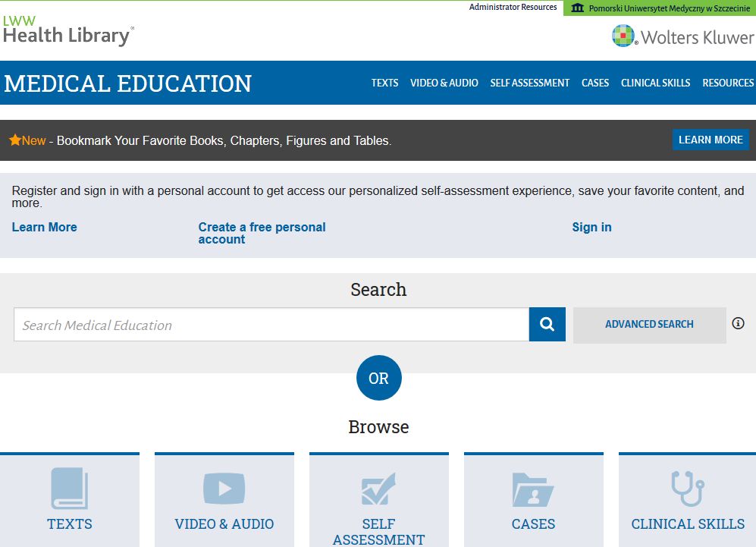The image size is (756, 547).
Task: Select the Clinical Skills stethoscope icon
Action: pyautogui.click(x=687, y=488)
